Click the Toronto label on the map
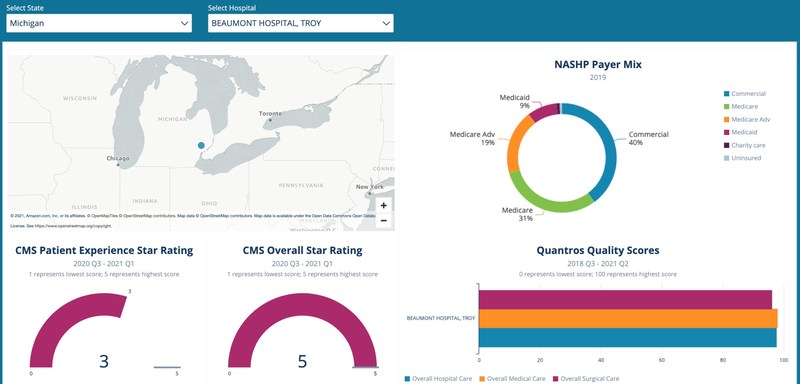 [270, 114]
